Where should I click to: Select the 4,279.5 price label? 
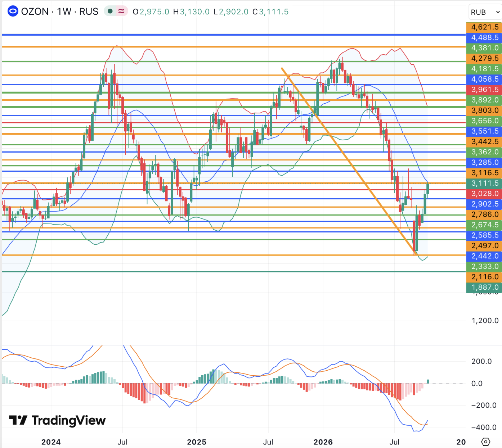click(484, 58)
